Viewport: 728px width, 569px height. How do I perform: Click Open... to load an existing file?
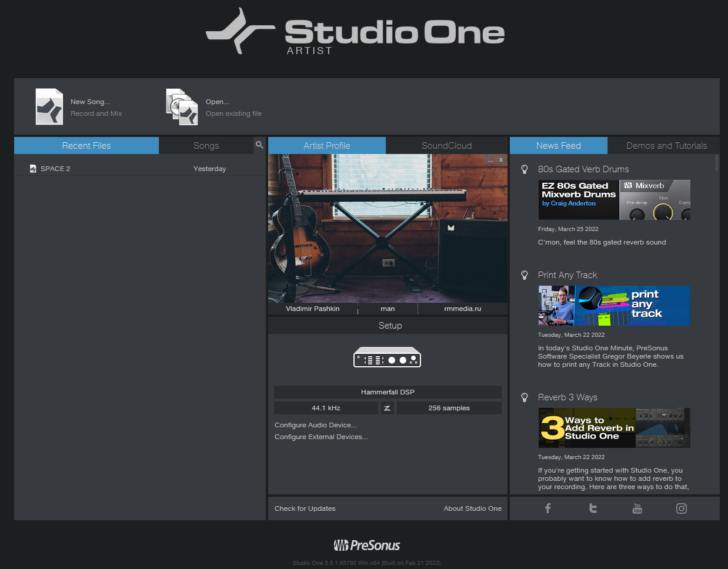coord(218,102)
